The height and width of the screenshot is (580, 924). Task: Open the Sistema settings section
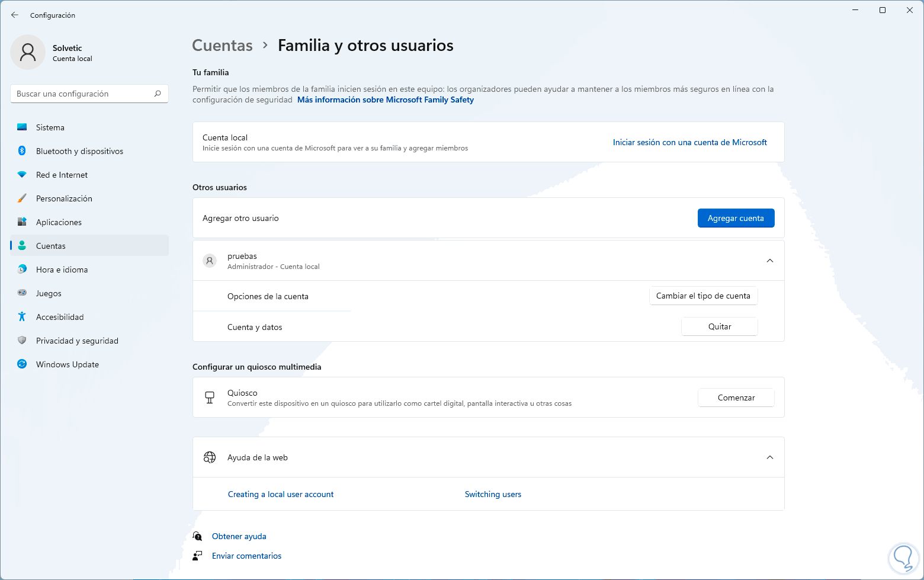click(50, 127)
